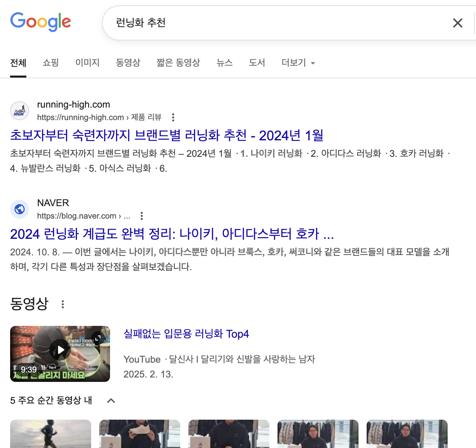This screenshot has width=476, height=448.
Task: Collapse the 5 주요 순간 동영상 내 section
Action: (111, 400)
